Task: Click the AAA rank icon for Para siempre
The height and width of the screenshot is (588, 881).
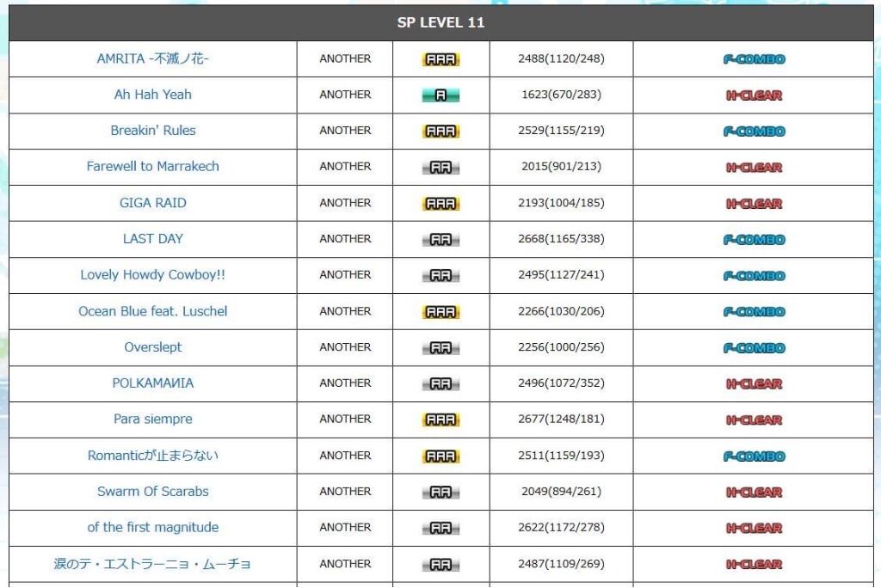Action: click(440, 420)
